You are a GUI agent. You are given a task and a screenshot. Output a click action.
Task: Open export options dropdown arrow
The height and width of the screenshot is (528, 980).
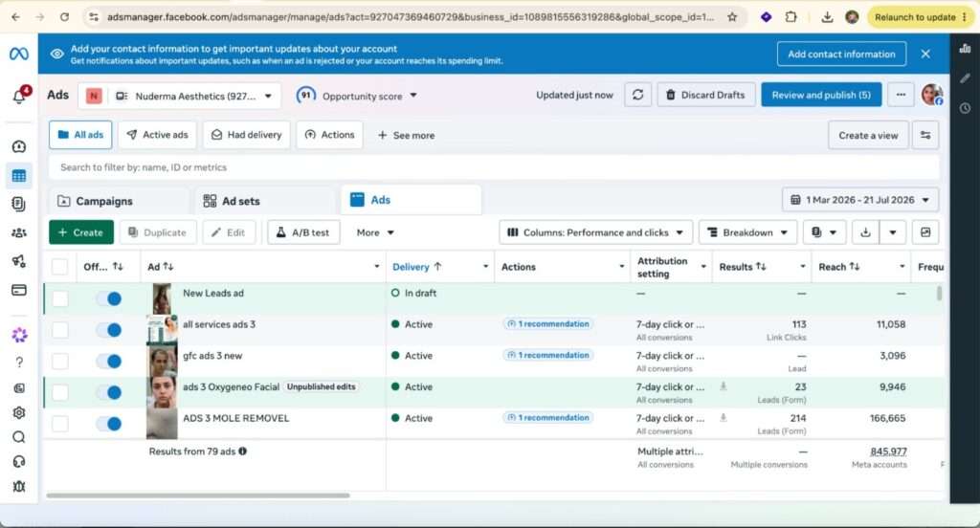[893, 232]
